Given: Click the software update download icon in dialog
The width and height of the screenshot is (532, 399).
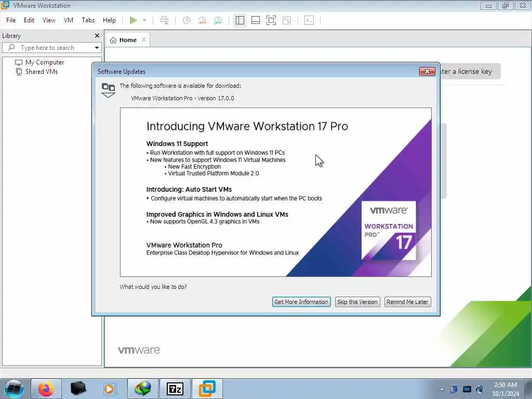Looking at the screenshot, I should tap(108, 90).
